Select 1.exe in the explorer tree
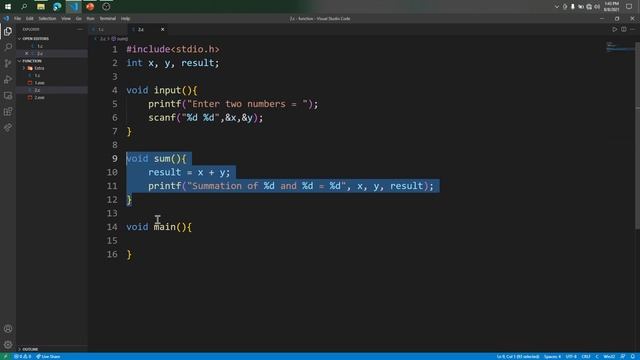 pyautogui.click(x=52, y=83)
